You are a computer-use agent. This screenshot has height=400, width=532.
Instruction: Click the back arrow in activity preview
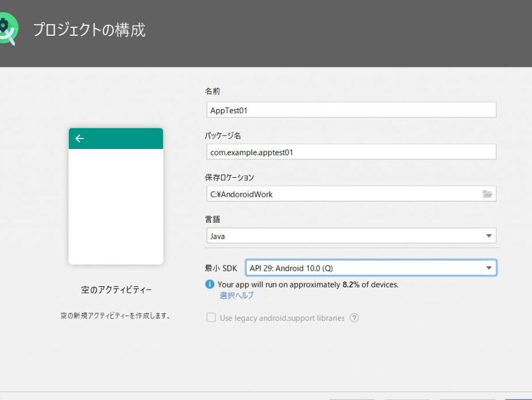80,139
